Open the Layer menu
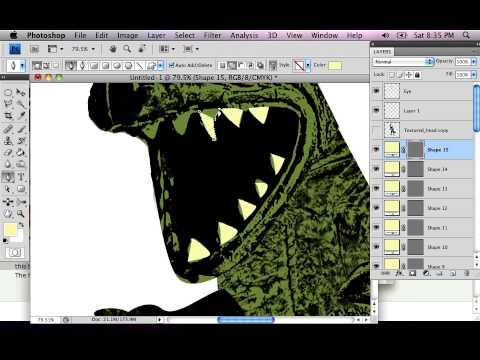Image resolution: width=480 pixels, height=360 pixels. pos(156,35)
